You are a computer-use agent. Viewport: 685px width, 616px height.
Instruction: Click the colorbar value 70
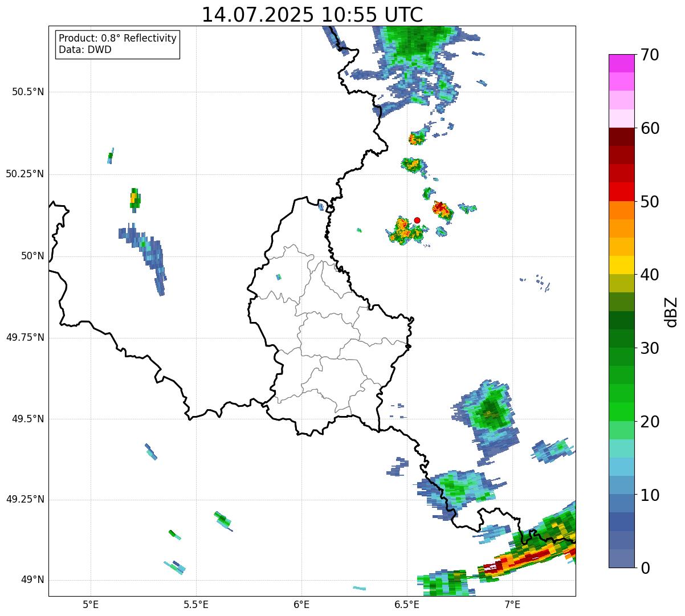(x=650, y=55)
